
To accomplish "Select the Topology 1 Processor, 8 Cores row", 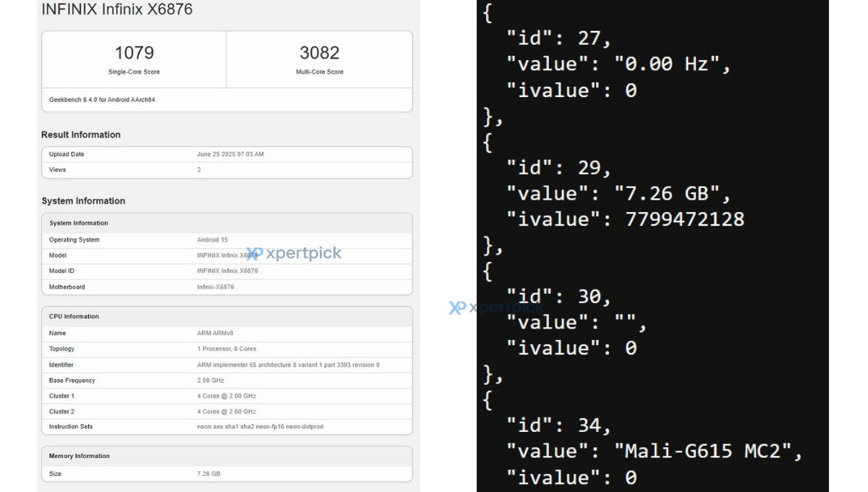I will (x=227, y=349).
